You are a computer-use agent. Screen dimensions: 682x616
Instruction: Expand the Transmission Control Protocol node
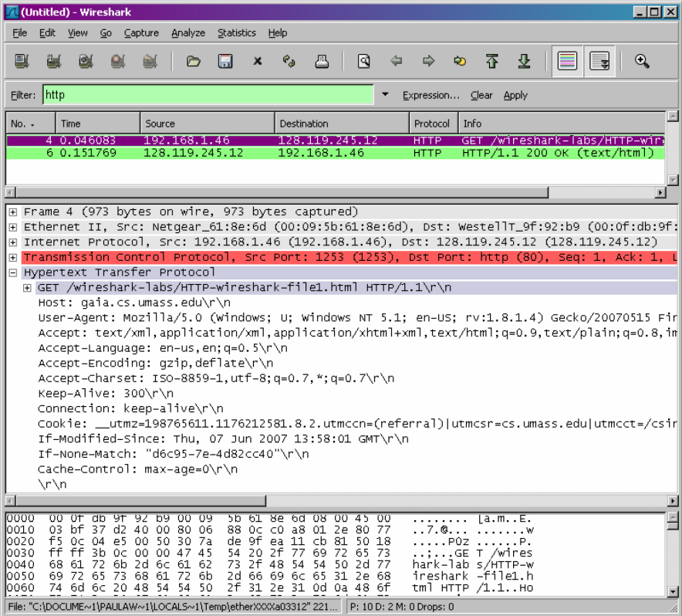point(13,257)
